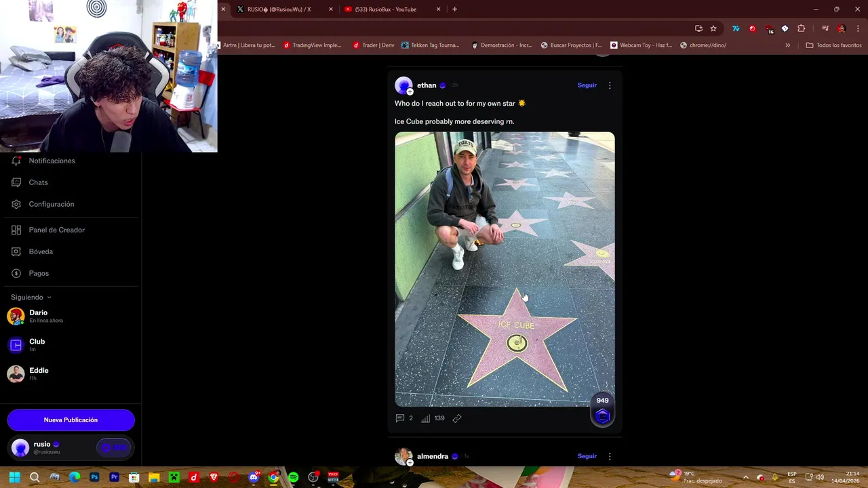Open the media control music-note icon

825,28
